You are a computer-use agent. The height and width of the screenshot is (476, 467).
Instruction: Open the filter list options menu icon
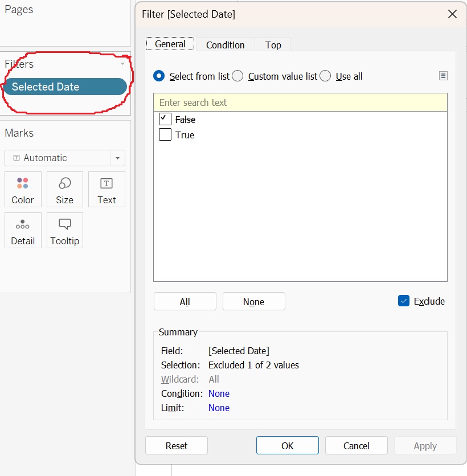pos(444,76)
